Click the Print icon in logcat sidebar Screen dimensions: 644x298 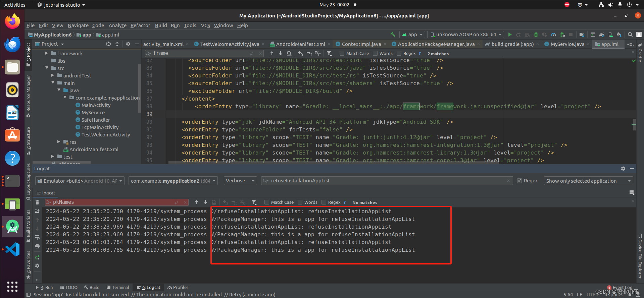pos(37,246)
